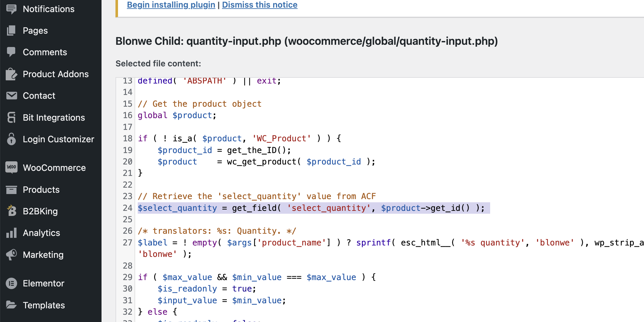Click the Login Customizer lock icon
This screenshot has width=644, height=322.
11,139
